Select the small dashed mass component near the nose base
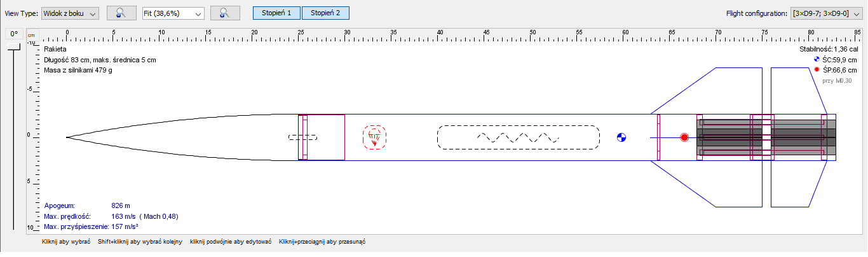This screenshot has height=257, width=868. 302,137
